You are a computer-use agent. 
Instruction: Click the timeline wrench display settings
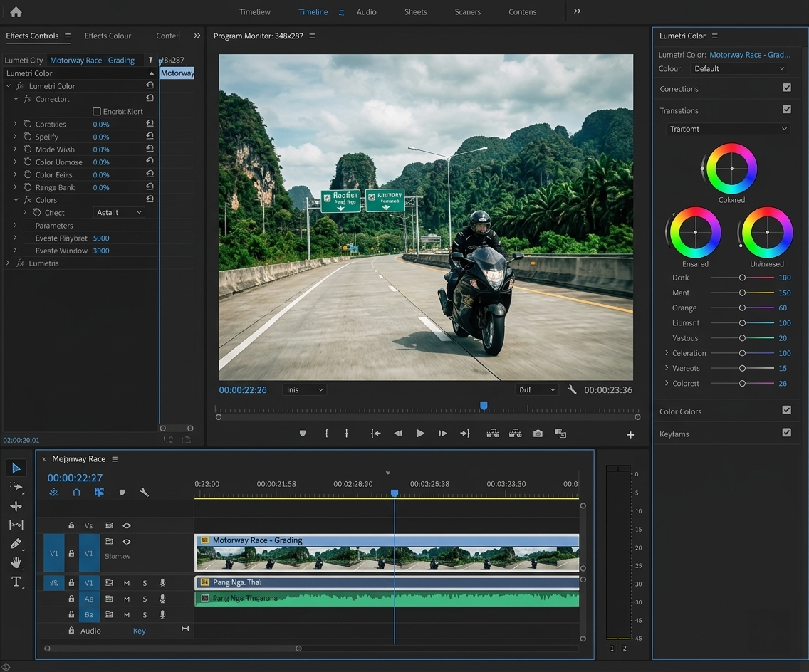tap(144, 493)
